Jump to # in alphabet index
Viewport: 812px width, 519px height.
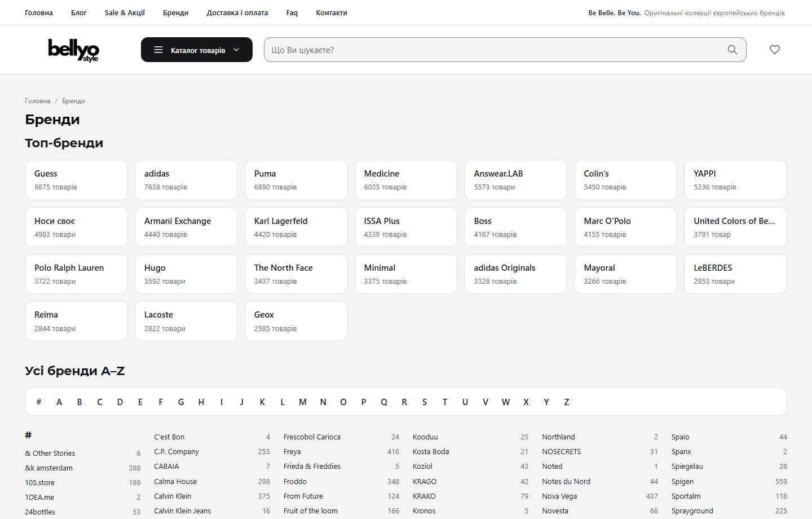39,402
